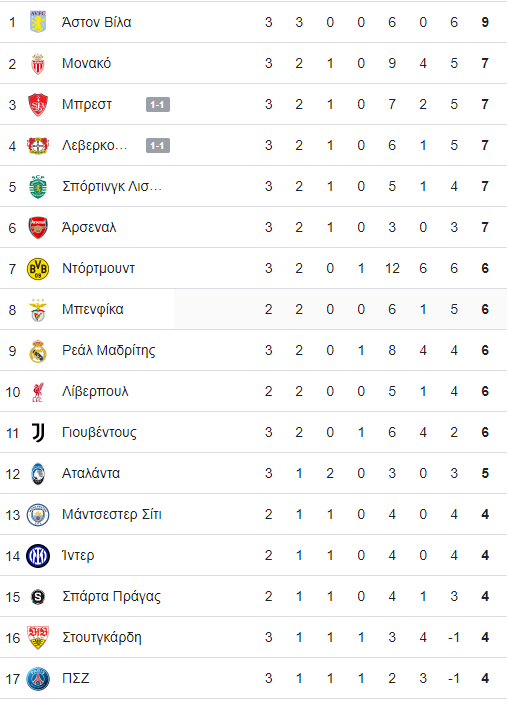This screenshot has height=707, width=507.
Task: Click the Manchester City club crest
Action: click(38, 515)
